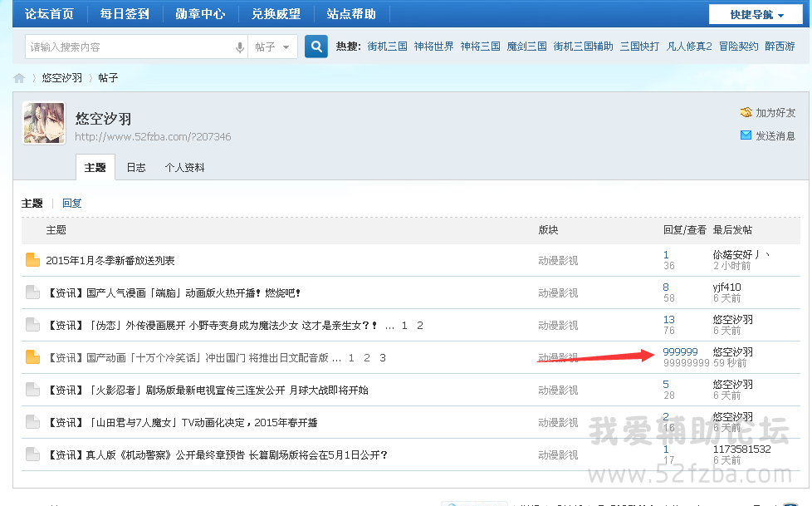
Task: Open thread 2015年1月冬季新番放送列表
Action: 110,260
